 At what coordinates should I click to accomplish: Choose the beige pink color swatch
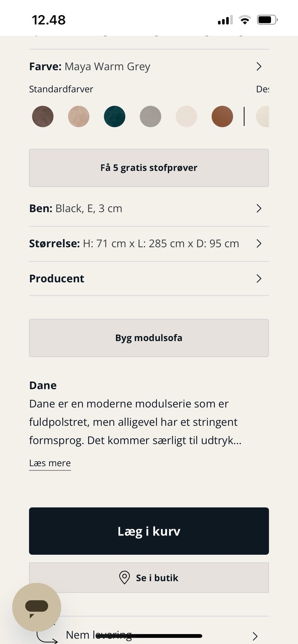point(79,117)
